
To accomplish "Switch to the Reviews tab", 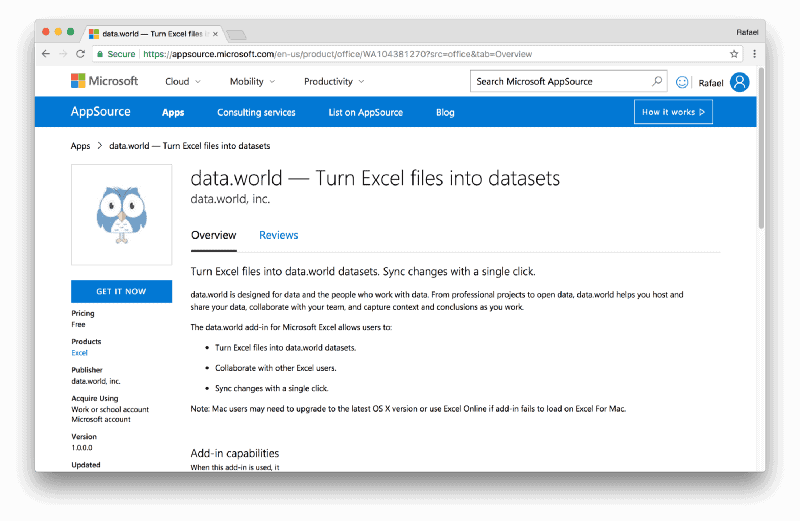I will tap(279, 235).
